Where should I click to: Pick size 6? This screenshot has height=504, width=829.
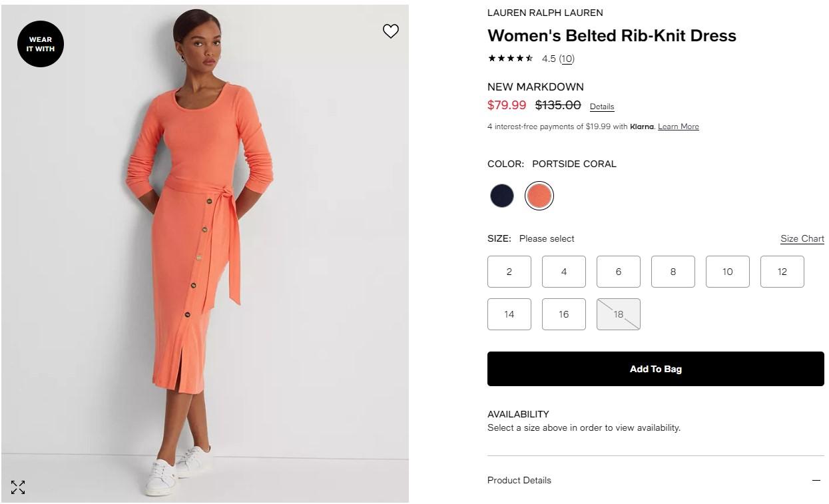coord(619,272)
